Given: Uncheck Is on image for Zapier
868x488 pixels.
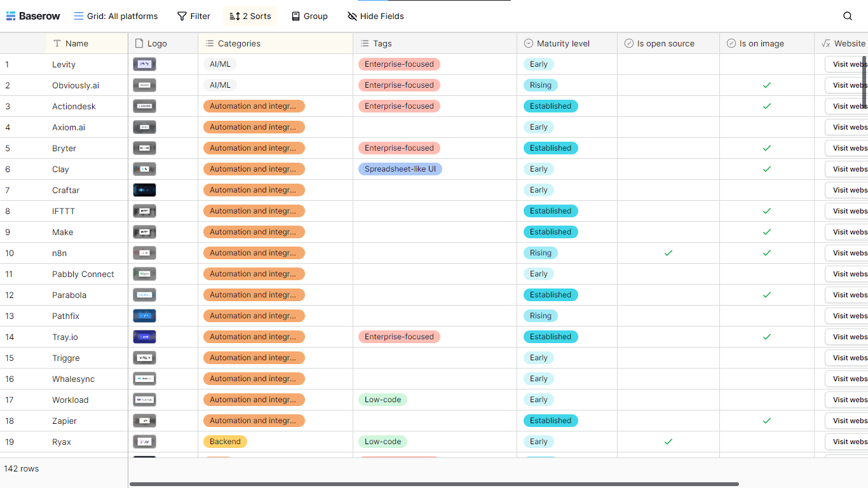Looking at the screenshot, I should (x=767, y=421).
